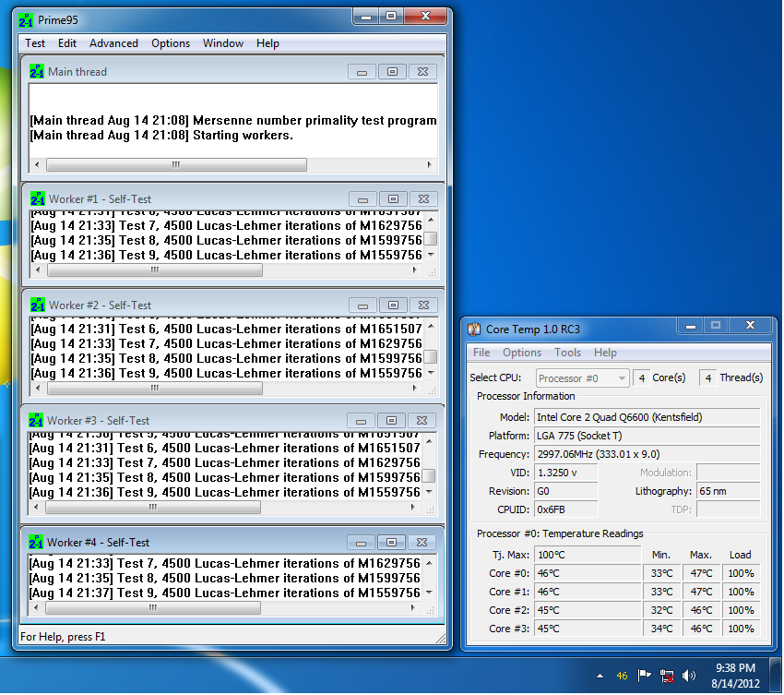Minimize the Worker #4 child window
The width and height of the screenshot is (784, 695).
361,543
